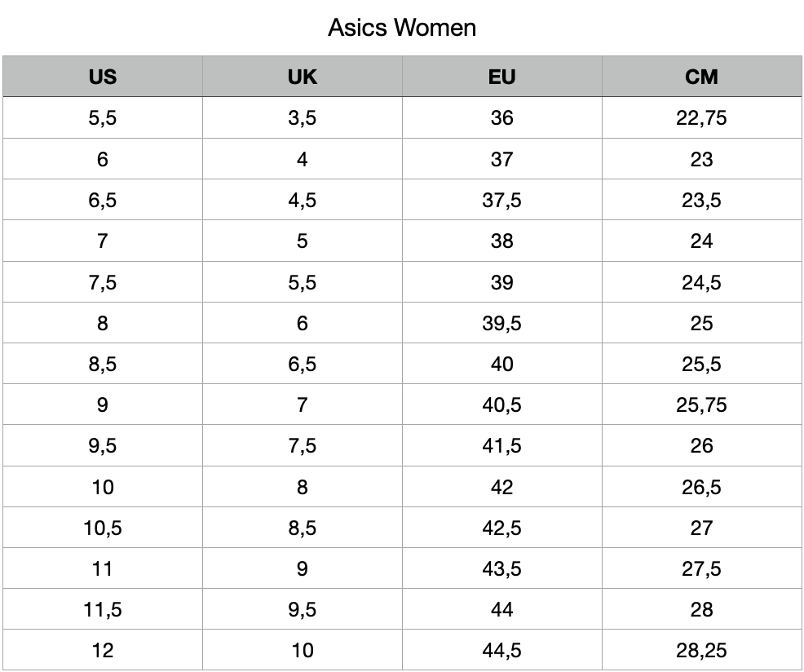Select the UK size 10 cell
Viewport: 804px width, 672px height.
point(302,650)
